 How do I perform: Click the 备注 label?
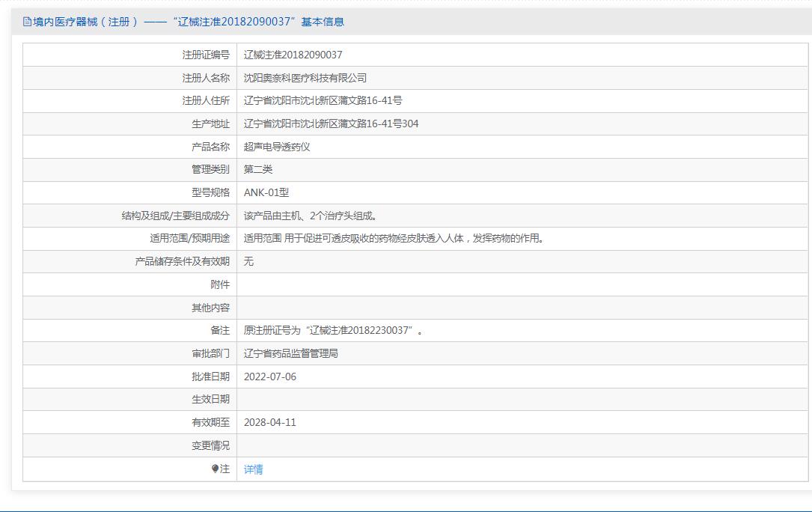219,331
